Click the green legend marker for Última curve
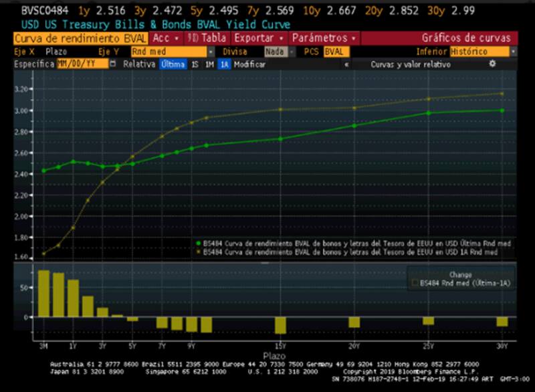535x392 pixels. tap(199, 243)
